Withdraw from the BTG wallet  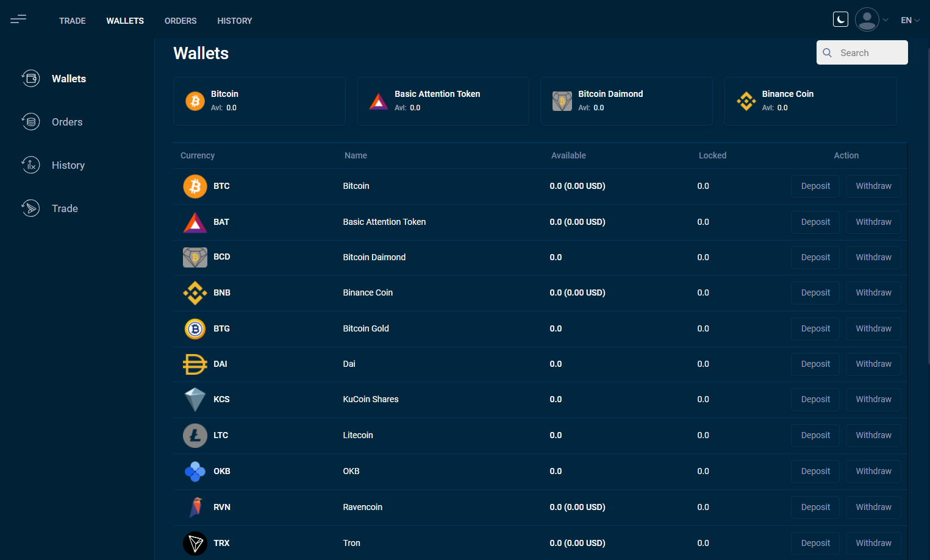tap(873, 328)
